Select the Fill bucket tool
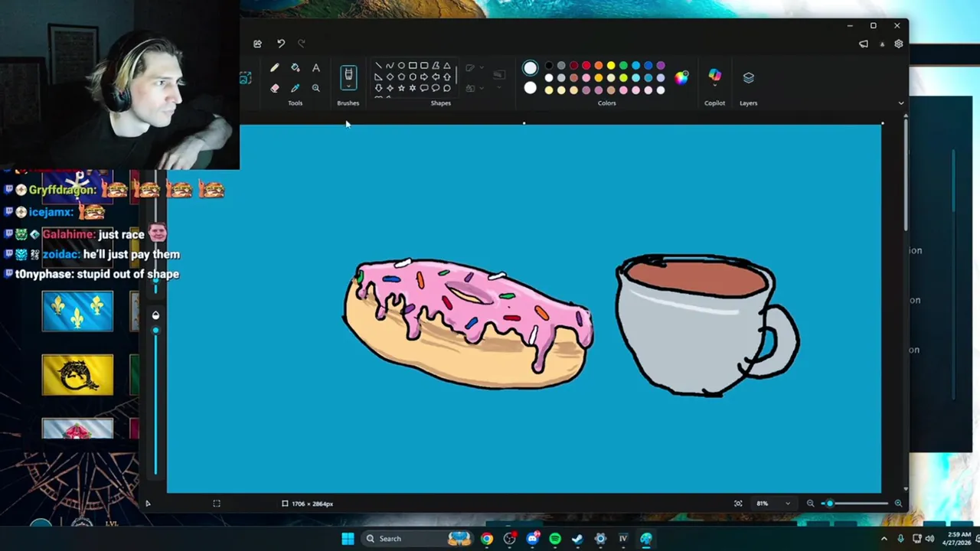980x551 pixels. 296,67
